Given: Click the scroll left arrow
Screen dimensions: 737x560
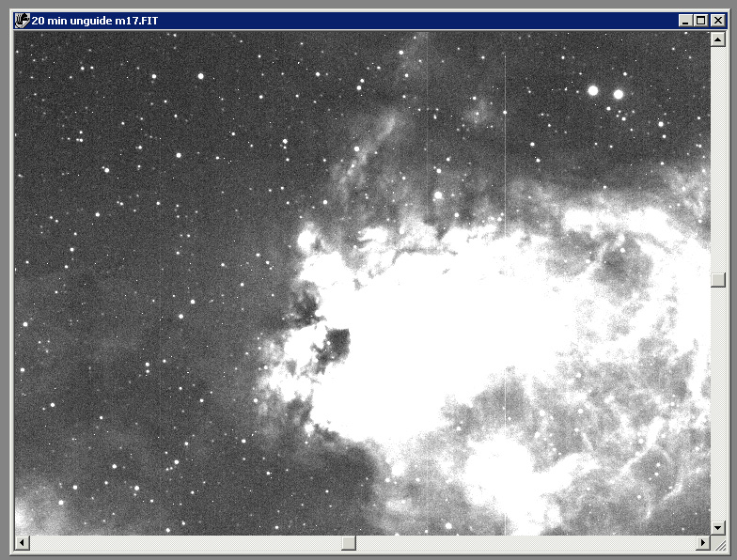Looking at the screenshot, I should click(23, 543).
